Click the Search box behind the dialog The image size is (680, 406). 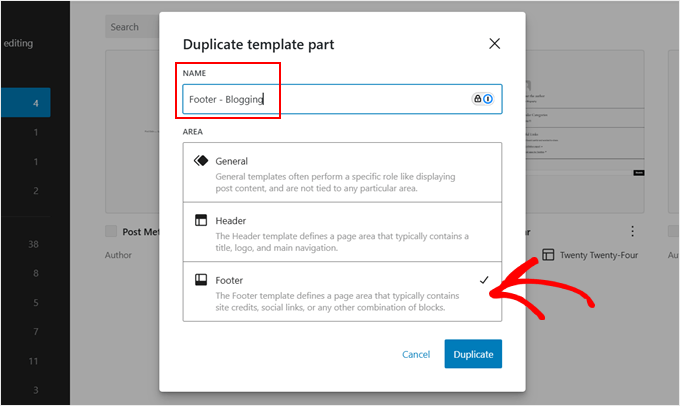130,27
